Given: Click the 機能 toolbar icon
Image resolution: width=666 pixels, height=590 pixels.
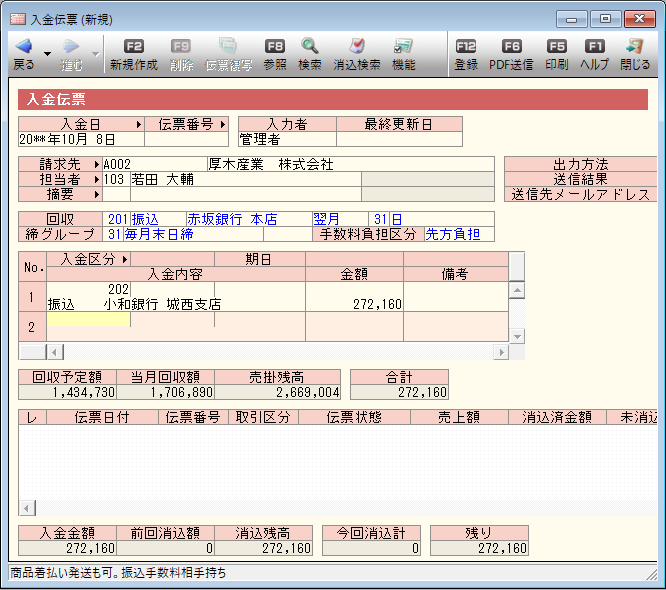Looking at the screenshot, I should click(x=403, y=47).
